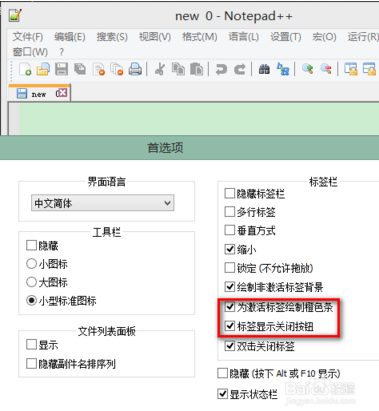The height and width of the screenshot is (411, 379).
Task: Uncheck 为激活标签绘制橙色条 checkbox
Action: (230, 306)
